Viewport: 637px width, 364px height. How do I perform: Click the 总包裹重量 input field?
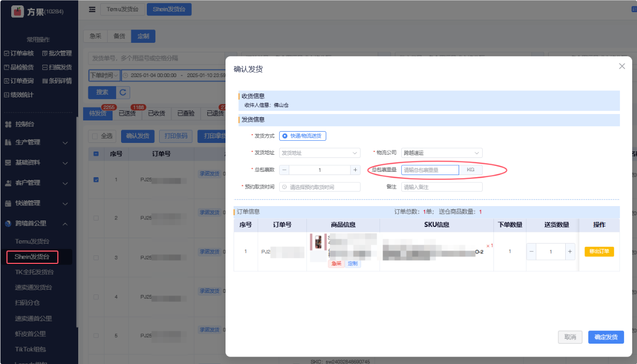click(430, 170)
